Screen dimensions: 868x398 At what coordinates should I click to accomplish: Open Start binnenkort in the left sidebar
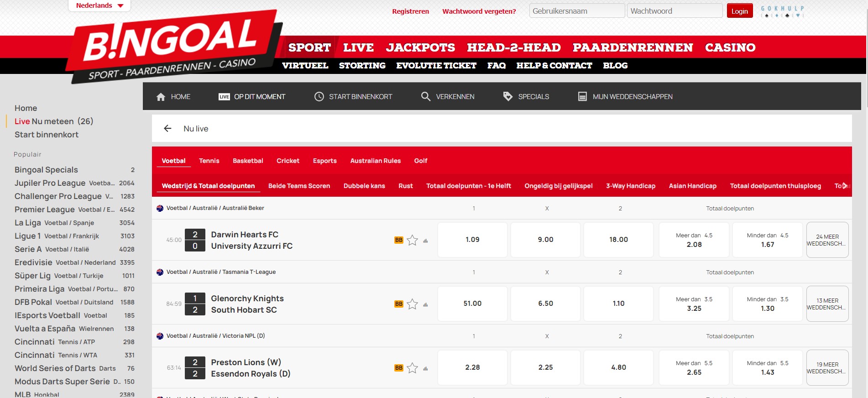pyautogui.click(x=47, y=135)
